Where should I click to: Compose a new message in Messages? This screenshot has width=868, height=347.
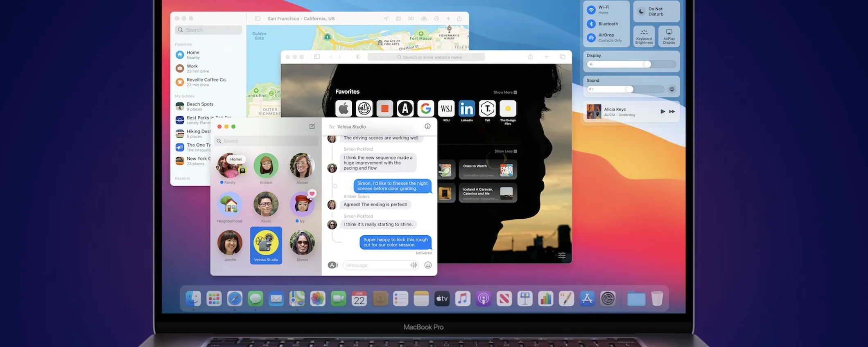(312, 126)
